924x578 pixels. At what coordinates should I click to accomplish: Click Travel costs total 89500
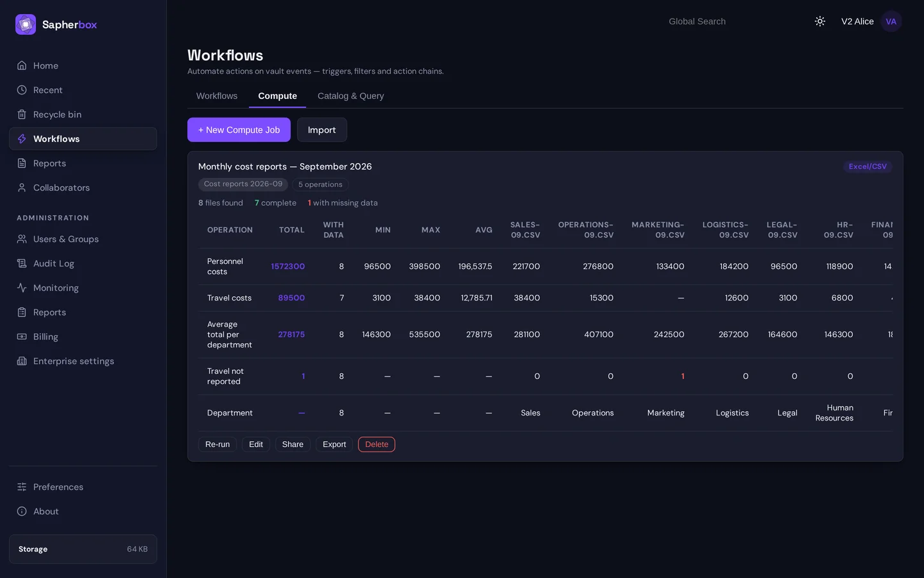pyautogui.click(x=291, y=298)
